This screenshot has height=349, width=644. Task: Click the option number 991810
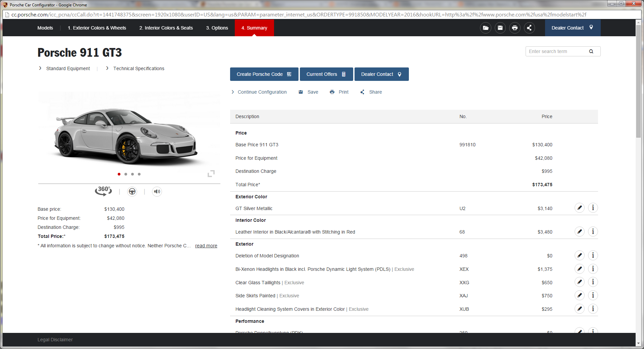(x=467, y=145)
